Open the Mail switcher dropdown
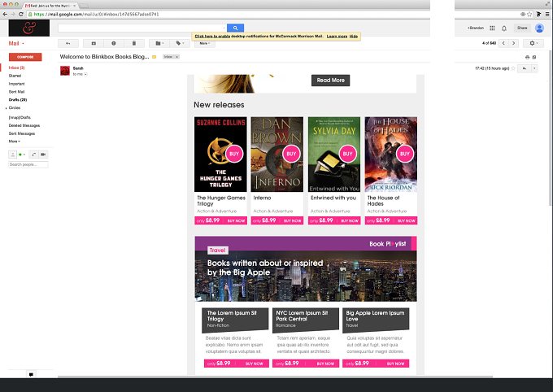The width and height of the screenshot is (553, 392). [x=16, y=43]
